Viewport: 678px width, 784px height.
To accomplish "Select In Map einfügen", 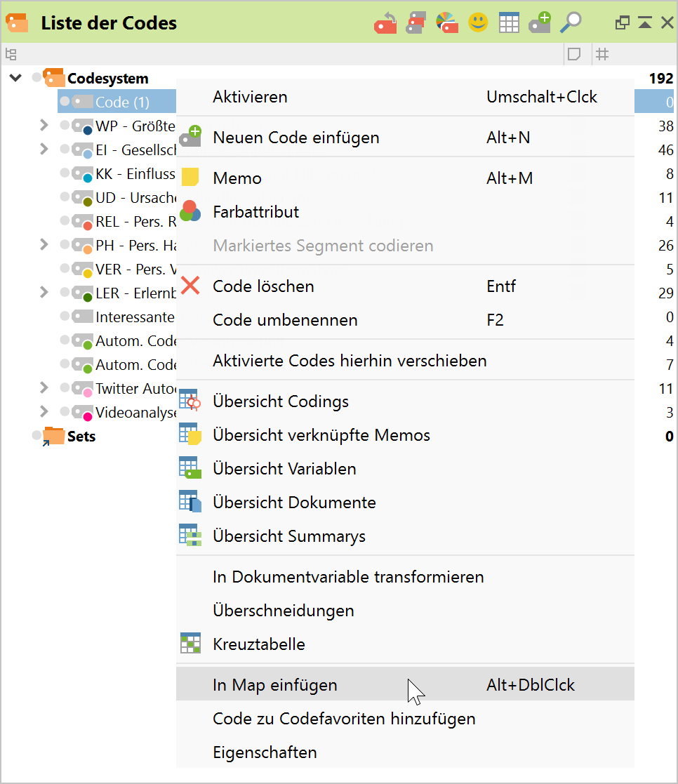I will pyautogui.click(x=405, y=684).
